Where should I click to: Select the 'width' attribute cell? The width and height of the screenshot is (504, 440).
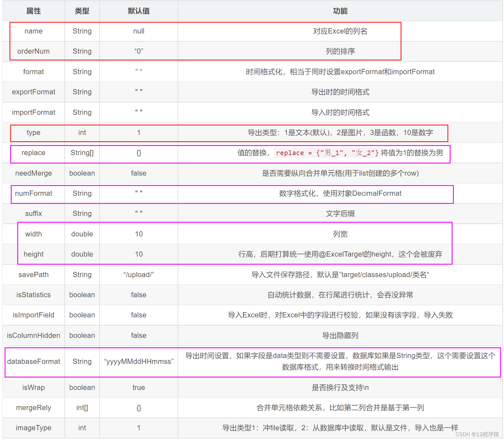click(x=34, y=234)
